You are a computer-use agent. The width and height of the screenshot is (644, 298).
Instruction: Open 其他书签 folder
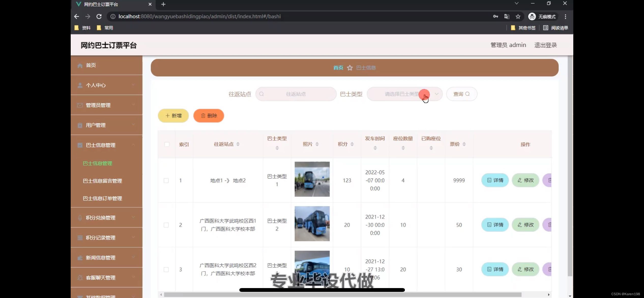pos(523,28)
